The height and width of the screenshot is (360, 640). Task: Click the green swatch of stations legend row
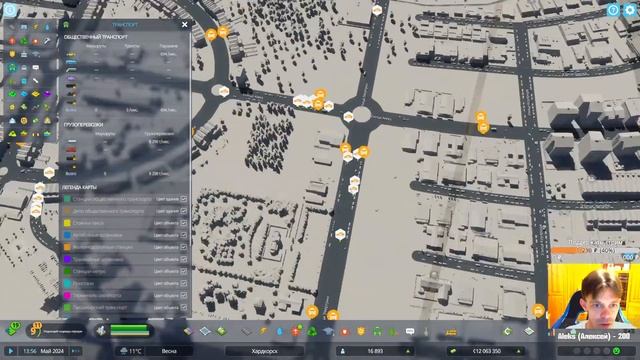[x=67, y=199]
